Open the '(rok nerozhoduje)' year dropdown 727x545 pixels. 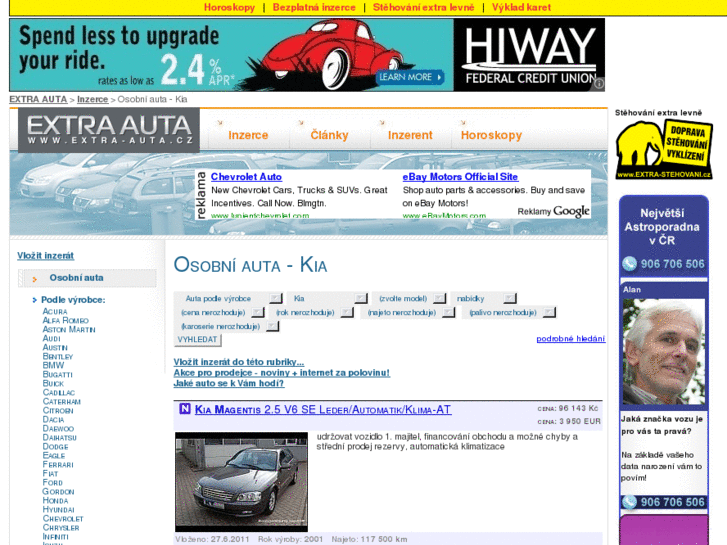click(312, 312)
